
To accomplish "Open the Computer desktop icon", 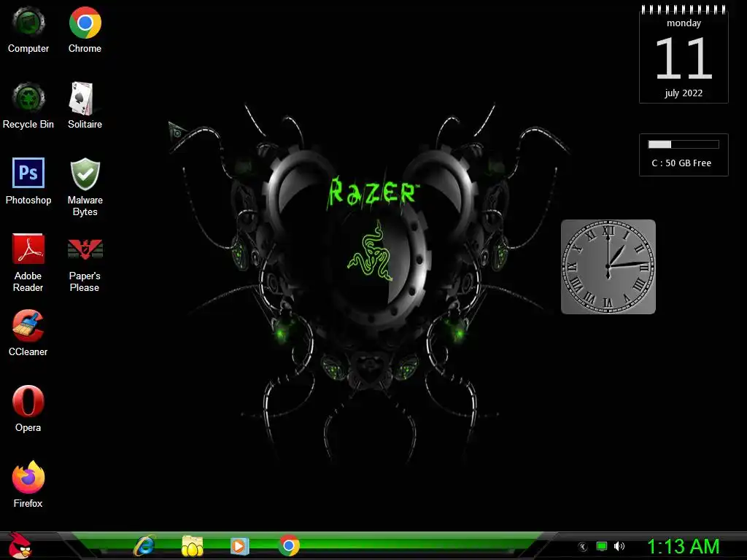I will (28, 30).
